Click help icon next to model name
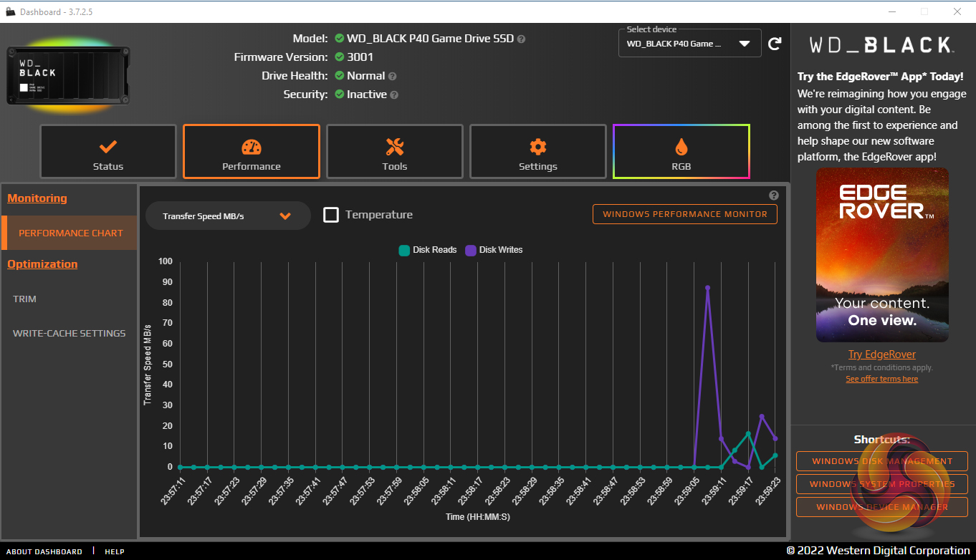The height and width of the screenshot is (560, 976). click(x=521, y=39)
